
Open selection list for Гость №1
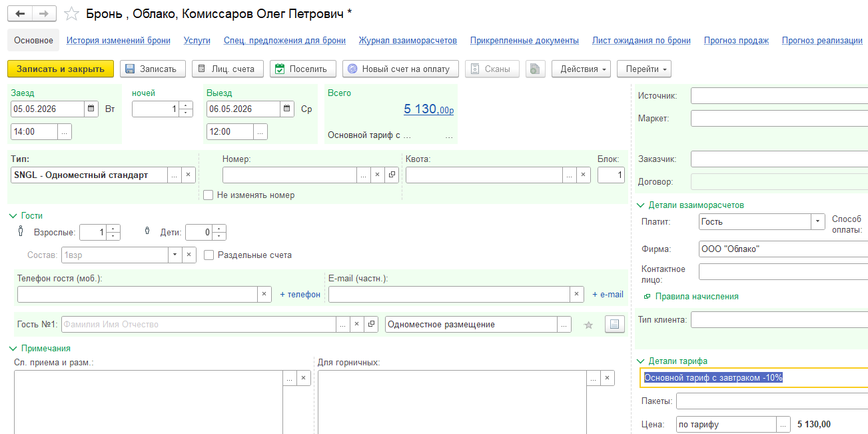(342, 324)
